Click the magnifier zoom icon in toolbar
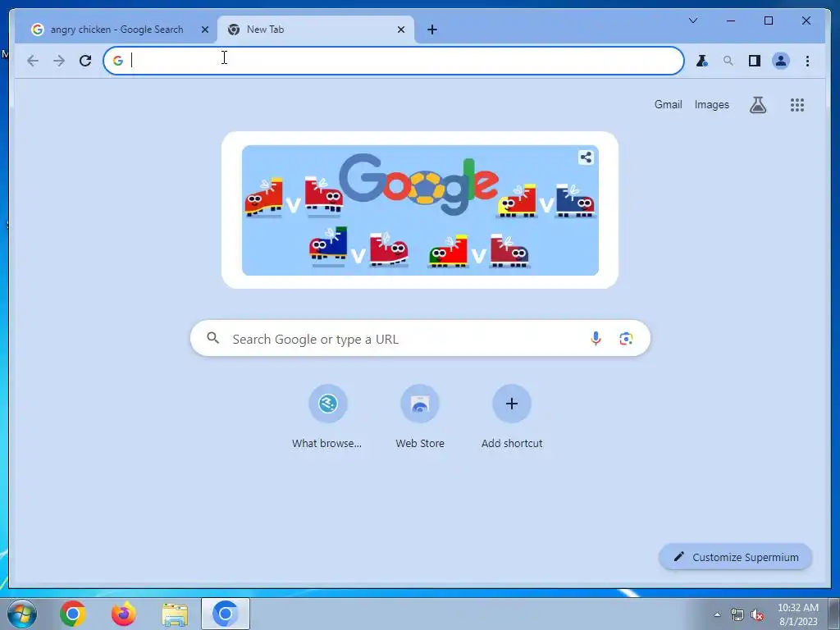Screen dimensions: 840x630 point(728,61)
